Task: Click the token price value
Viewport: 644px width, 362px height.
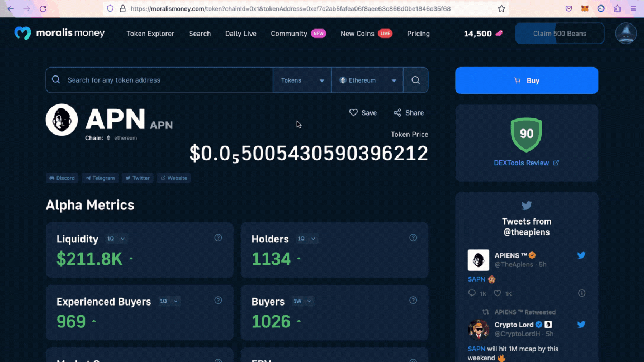Action: [x=309, y=154]
